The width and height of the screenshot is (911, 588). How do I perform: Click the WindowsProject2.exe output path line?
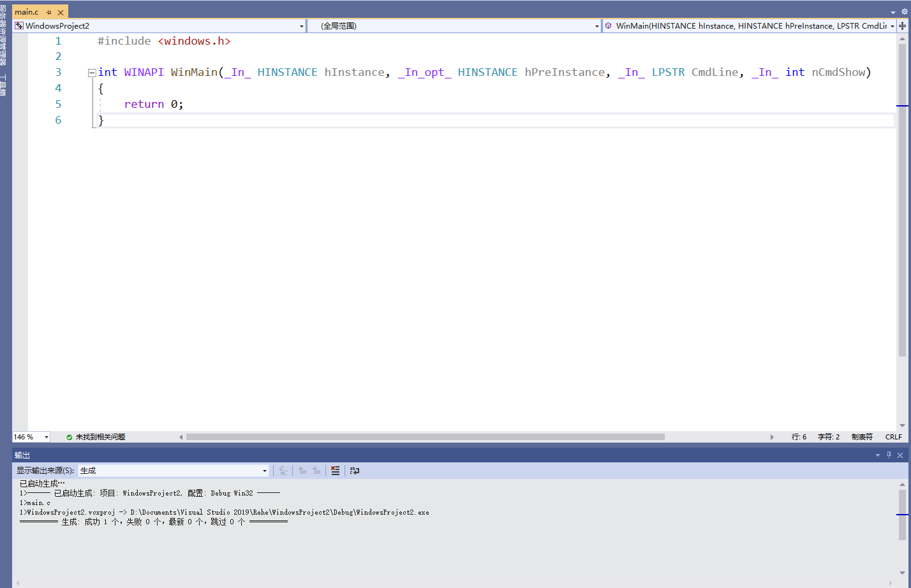click(x=224, y=512)
